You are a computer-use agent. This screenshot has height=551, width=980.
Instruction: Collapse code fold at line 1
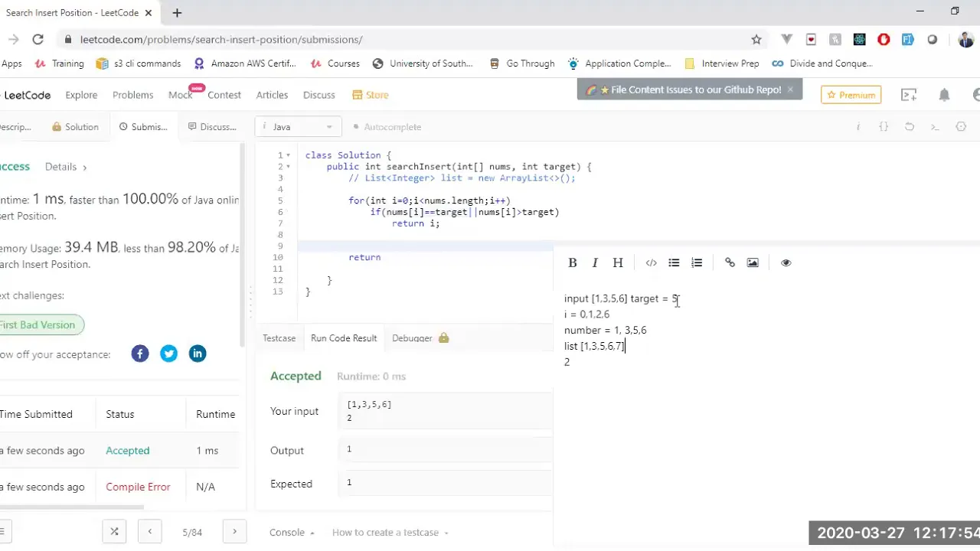point(289,155)
